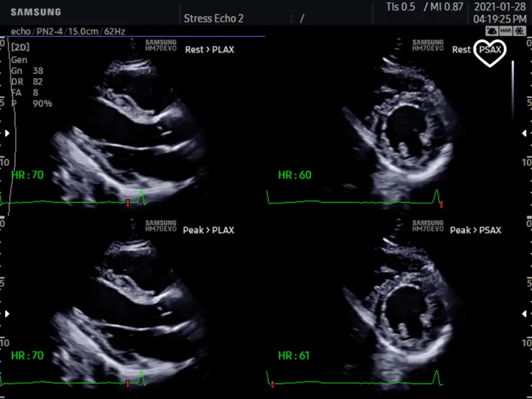Click the probe scan icon near HAR

tap(492, 31)
